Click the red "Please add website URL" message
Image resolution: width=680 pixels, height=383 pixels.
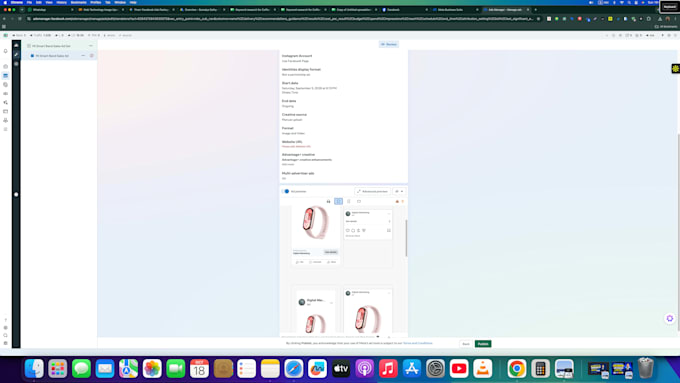point(296,147)
